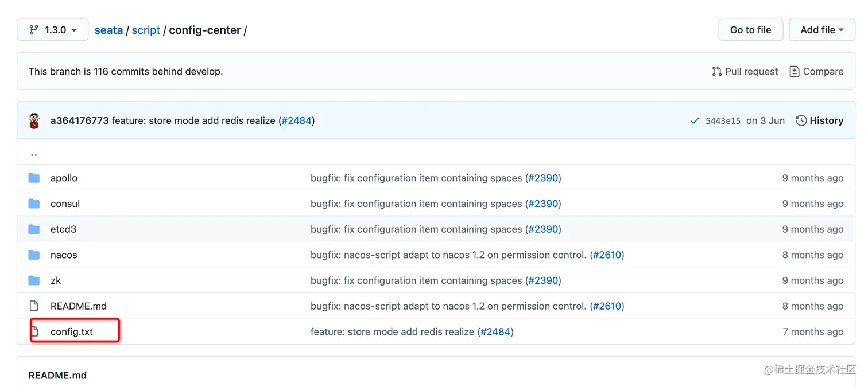Expand the Add file dropdown
The height and width of the screenshot is (387, 868).
tap(821, 30)
